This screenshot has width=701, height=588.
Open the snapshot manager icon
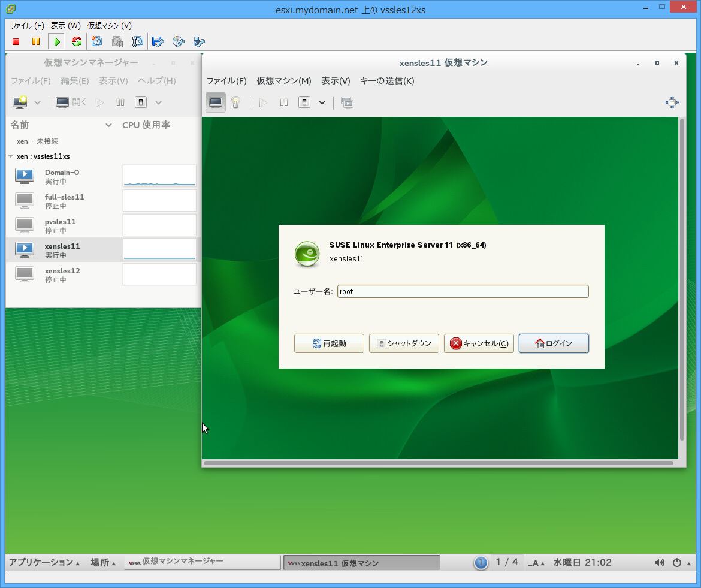coord(137,41)
